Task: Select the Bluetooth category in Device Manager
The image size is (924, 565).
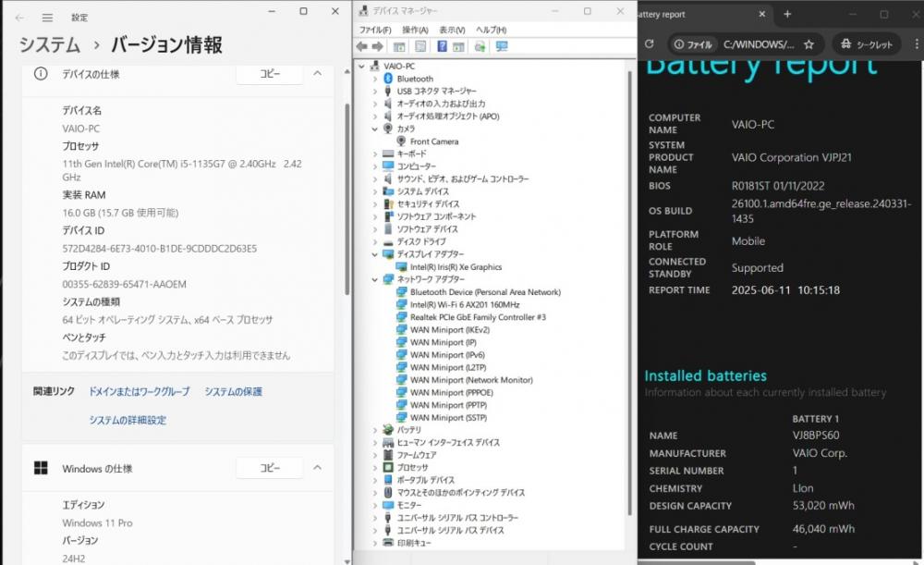Action: coord(415,79)
